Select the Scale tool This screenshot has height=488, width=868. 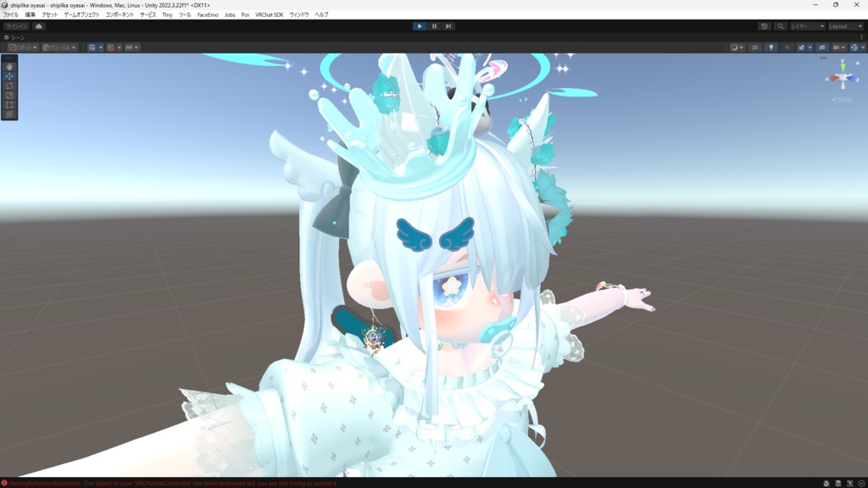coord(8,95)
